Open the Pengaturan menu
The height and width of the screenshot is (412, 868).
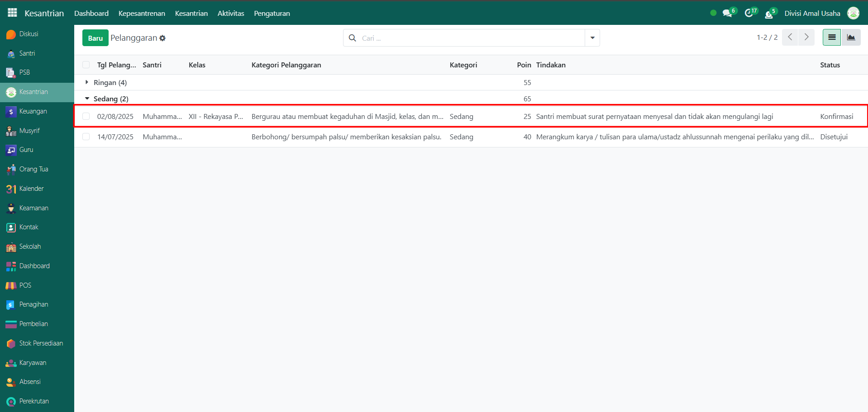click(272, 14)
